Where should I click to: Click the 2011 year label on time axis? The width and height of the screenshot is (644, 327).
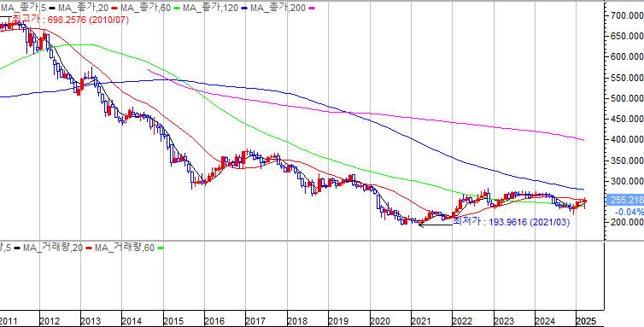(8, 320)
